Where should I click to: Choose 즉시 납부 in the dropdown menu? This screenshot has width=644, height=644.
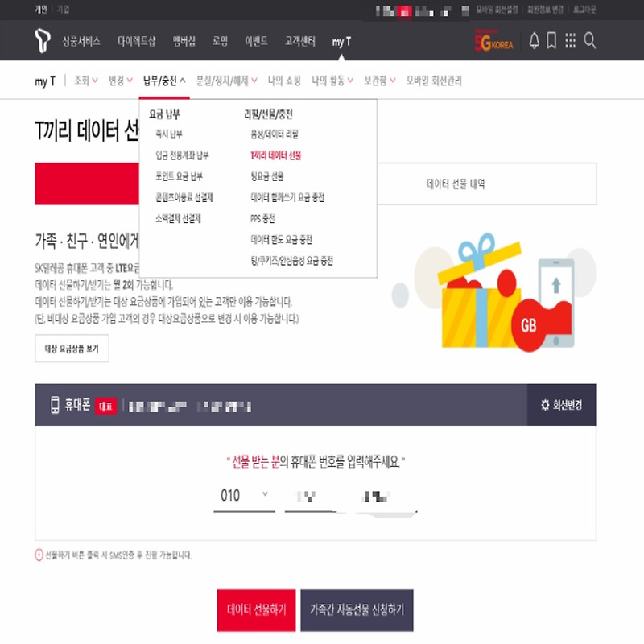[x=169, y=134]
